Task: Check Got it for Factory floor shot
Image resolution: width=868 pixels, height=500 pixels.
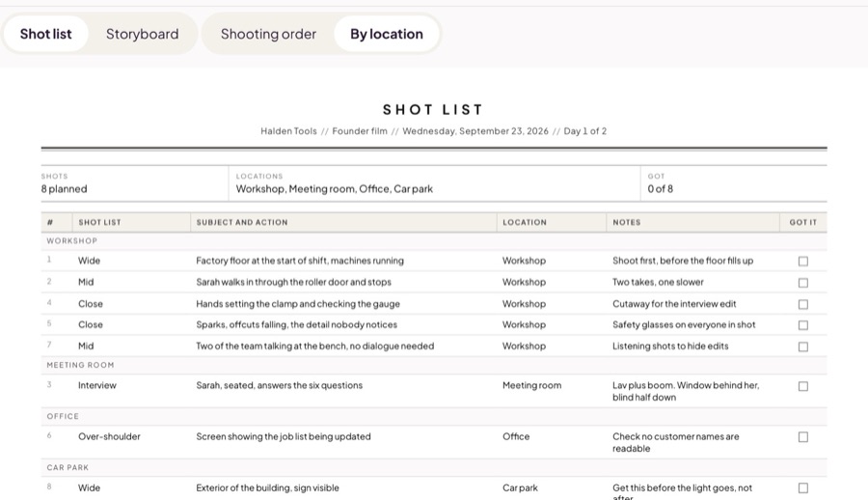Action: 803,261
